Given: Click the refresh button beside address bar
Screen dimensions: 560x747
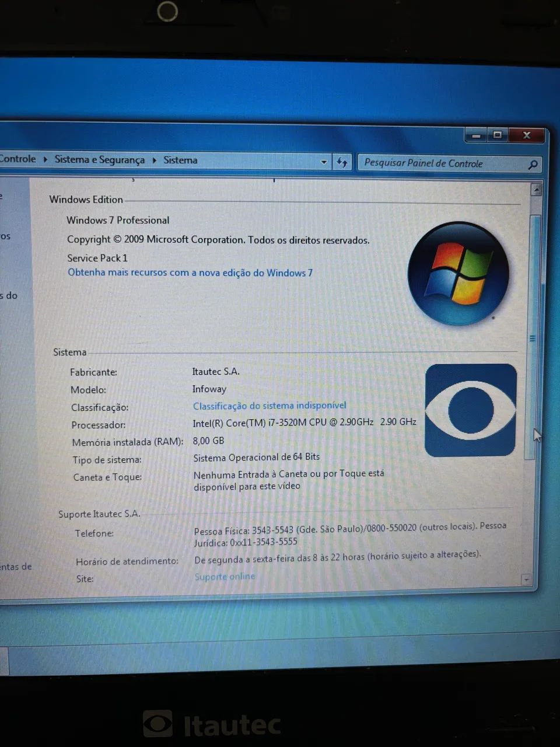Looking at the screenshot, I should (x=342, y=162).
